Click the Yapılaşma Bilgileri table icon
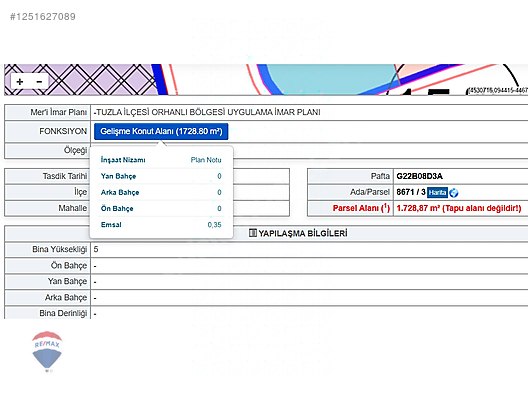 [253, 233]
